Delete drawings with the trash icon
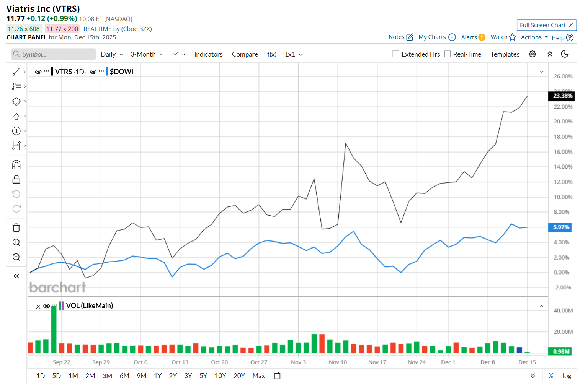The image size is (588, 390). point(16,228)
